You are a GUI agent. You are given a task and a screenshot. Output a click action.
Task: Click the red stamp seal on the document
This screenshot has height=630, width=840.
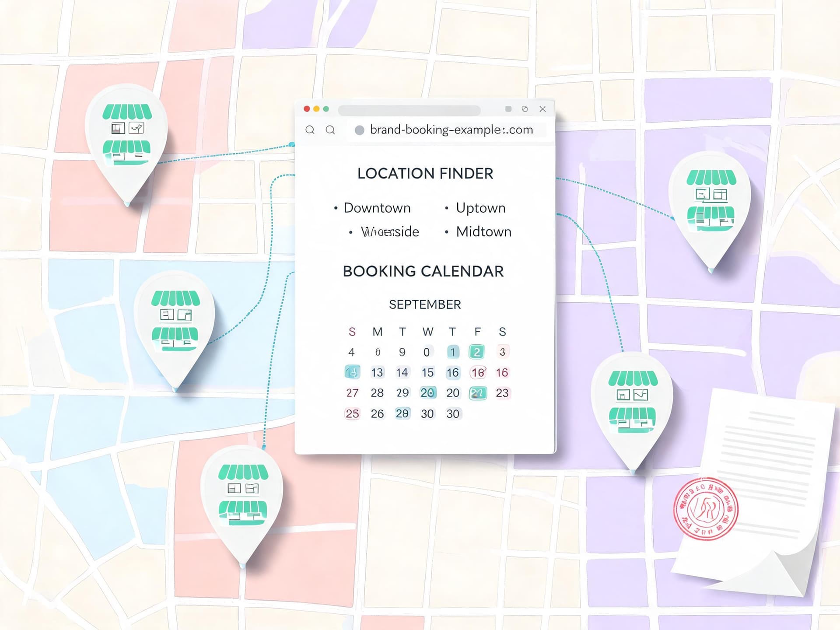[706, 509]
